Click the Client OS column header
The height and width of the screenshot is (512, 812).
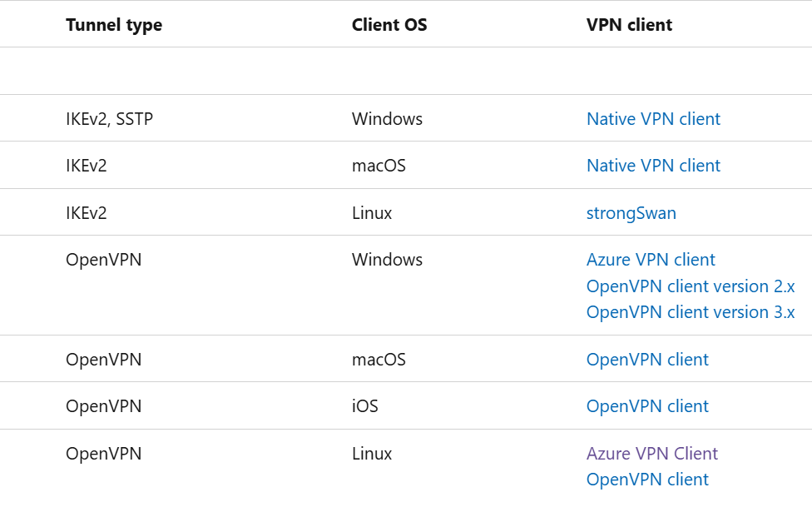[389, 24]
